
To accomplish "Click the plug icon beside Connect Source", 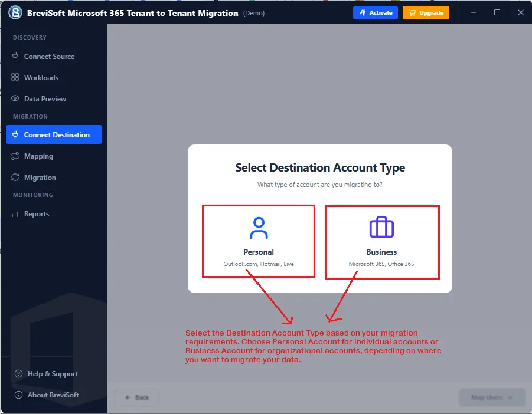I will [15, 56].
